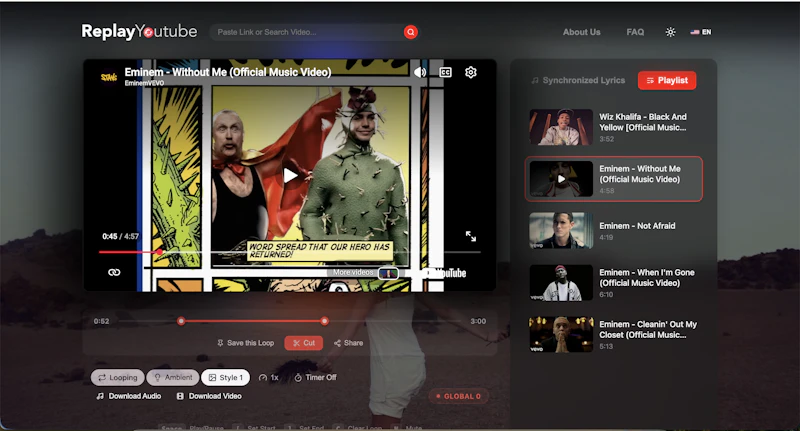The width and height of the screenshot is (800, 431).
Task: Open Eminem - Cleanin' Out My Closet thumbnail
Action: (x=561, y=335)
